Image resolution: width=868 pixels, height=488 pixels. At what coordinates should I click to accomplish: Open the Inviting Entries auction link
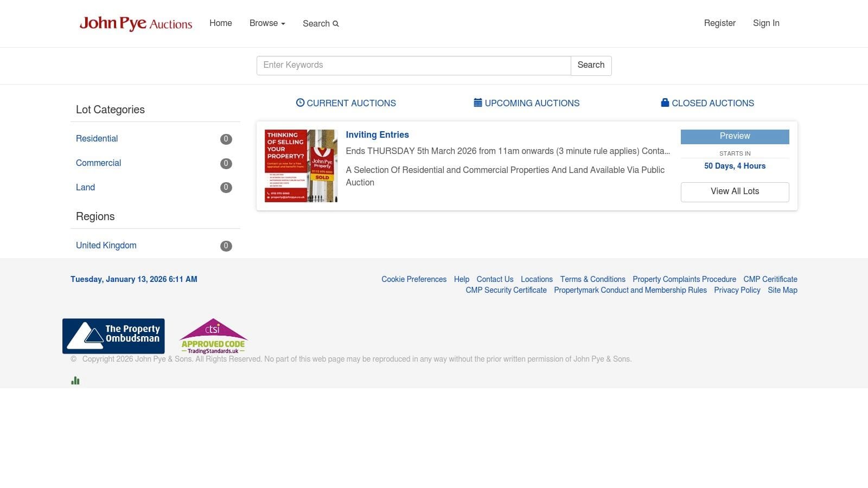pyautogui.click(x=377, y=134)
